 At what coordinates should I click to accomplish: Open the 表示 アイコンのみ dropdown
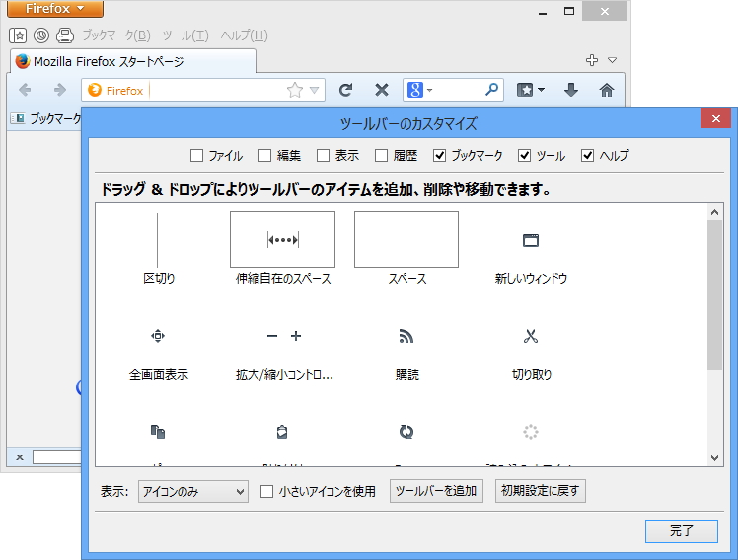193,491
